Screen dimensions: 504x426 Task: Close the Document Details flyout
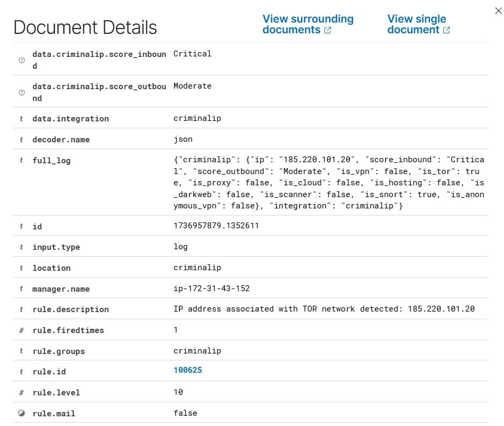tap(498, 11)
